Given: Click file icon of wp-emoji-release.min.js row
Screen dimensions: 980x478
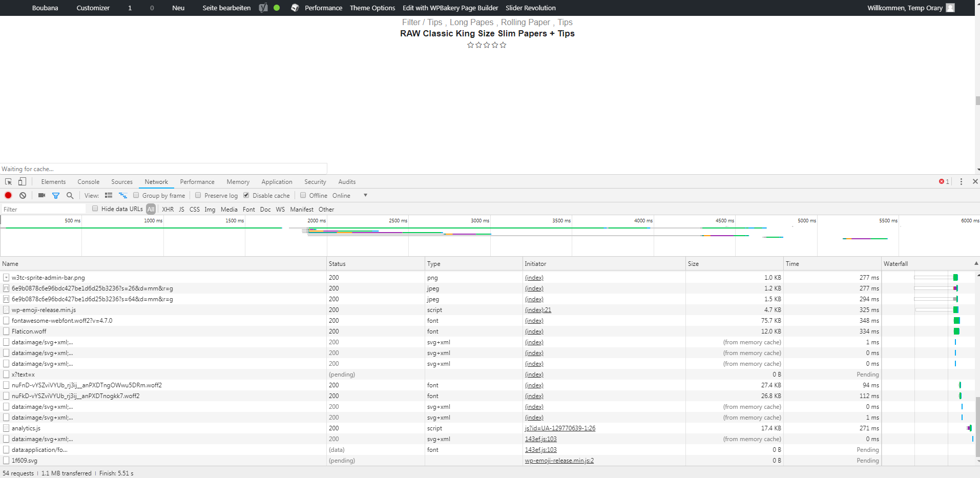Looking at the screenshot, I should click(6, 309).
